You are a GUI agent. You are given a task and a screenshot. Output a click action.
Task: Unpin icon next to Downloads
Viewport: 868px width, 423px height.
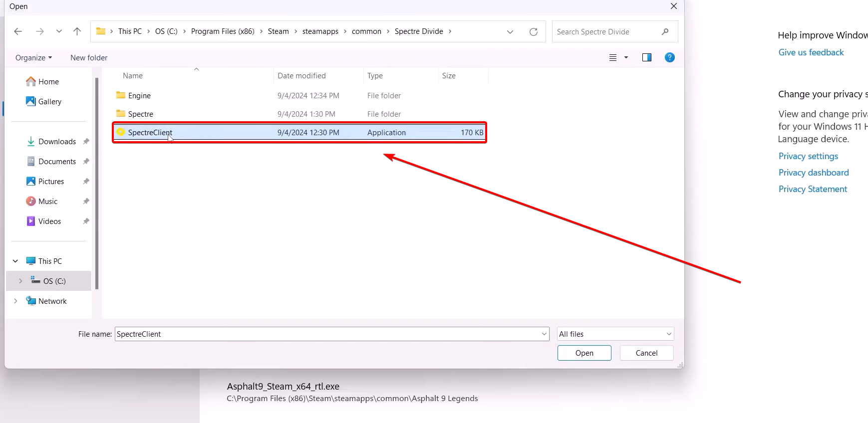coord(86,141)
